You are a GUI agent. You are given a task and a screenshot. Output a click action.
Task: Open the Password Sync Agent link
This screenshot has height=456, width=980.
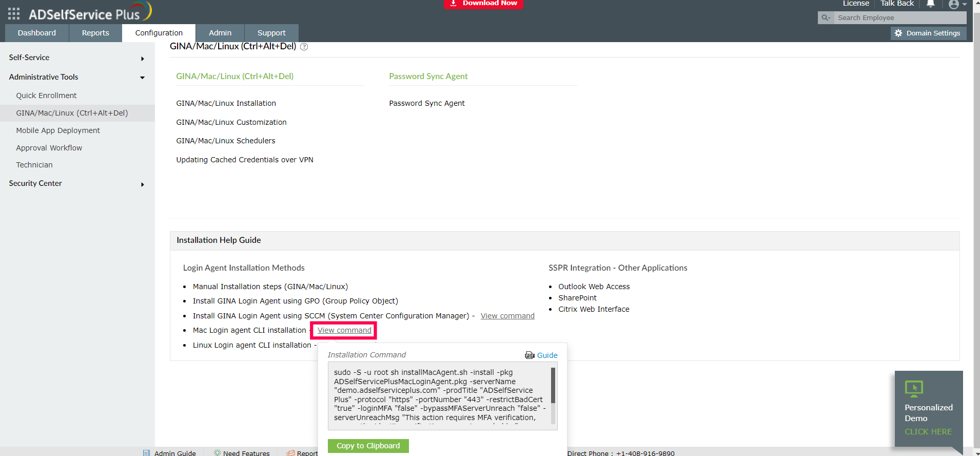tap(427, 103)
